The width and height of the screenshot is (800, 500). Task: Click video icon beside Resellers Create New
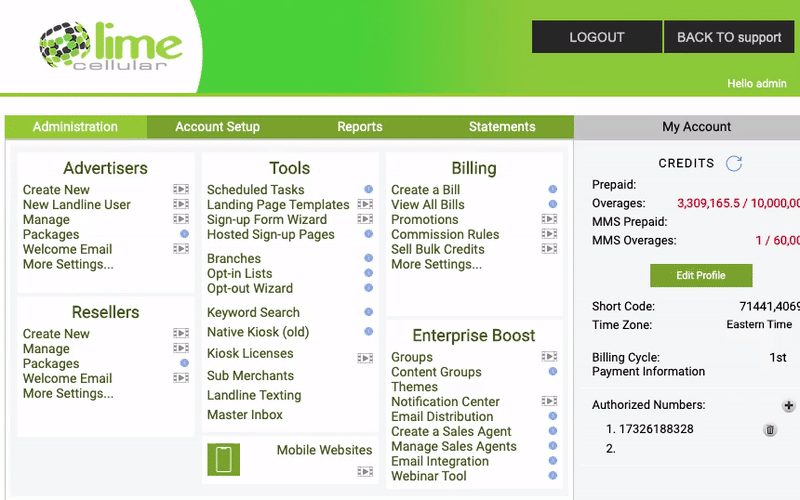(181, 333)
